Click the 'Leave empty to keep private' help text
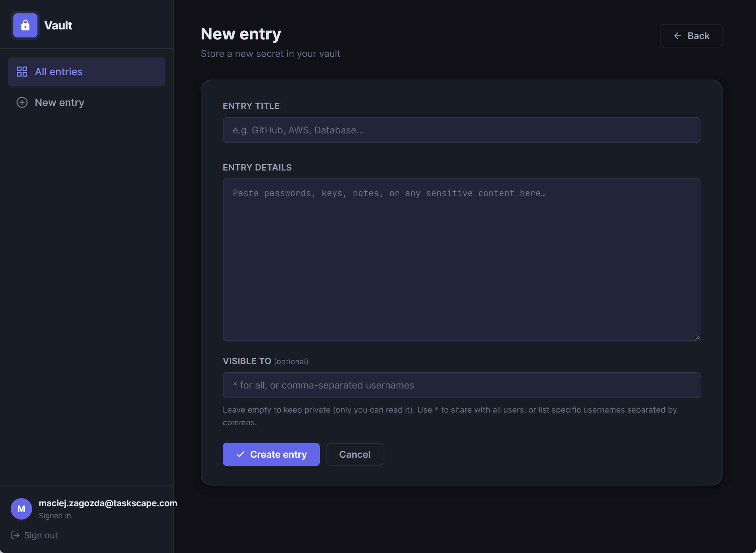Screen dimensions: 756x553 [450, 416]
